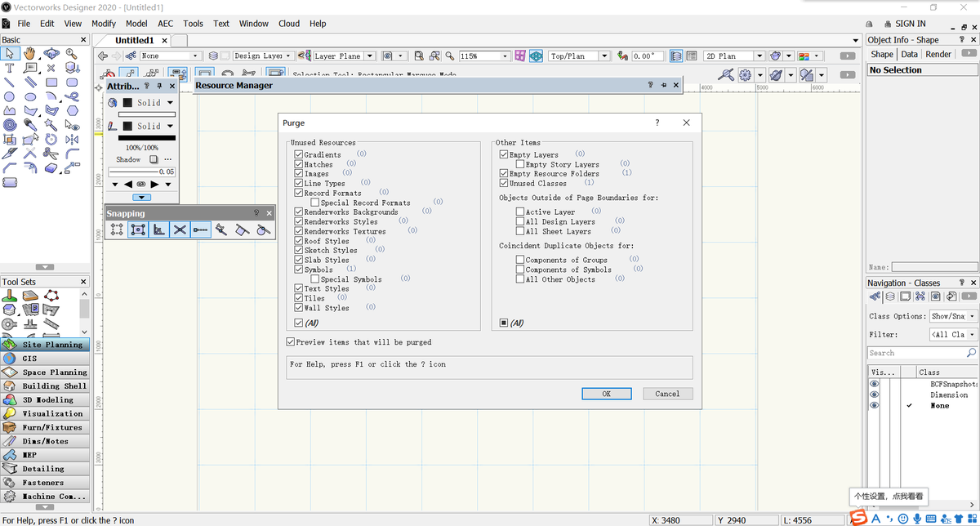The width and height of the screenshot is (980, 526).
Task: Uncheck the Unused Classes checkbox
Action: click(504, 183)
